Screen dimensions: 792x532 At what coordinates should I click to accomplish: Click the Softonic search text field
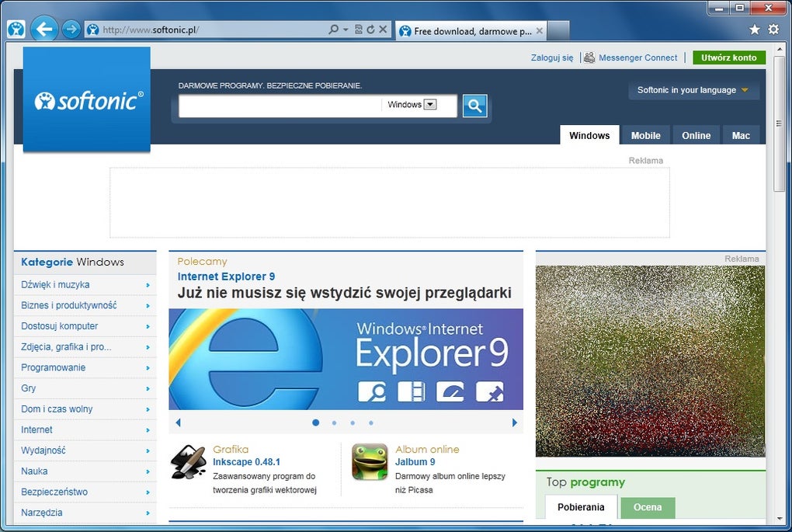click(x=280, y=106)
